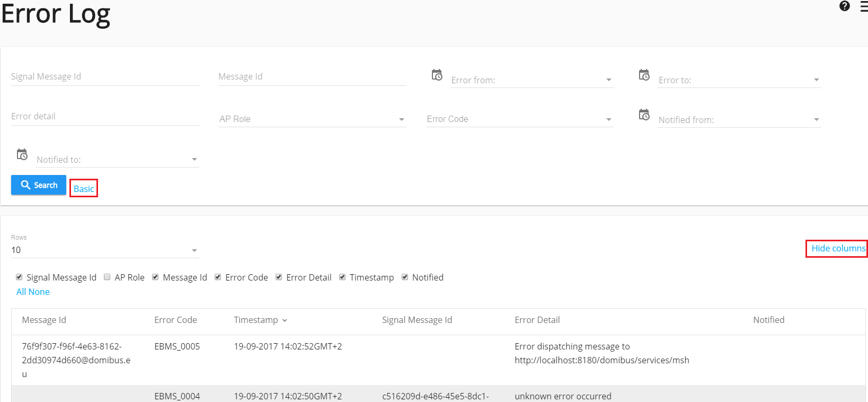Open the Error to calendar picker icon
The width and height of the screenshot is (868, 402).
click(644, 75)
